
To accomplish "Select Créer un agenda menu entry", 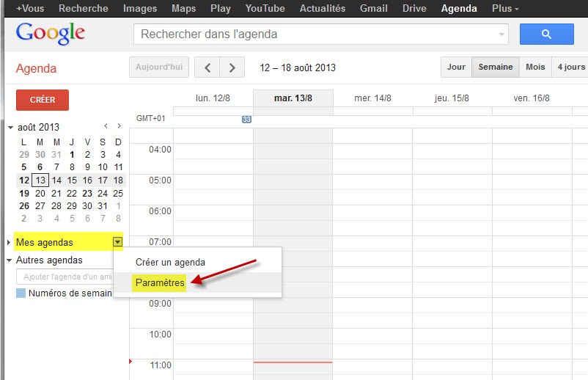I will point(197,262).
